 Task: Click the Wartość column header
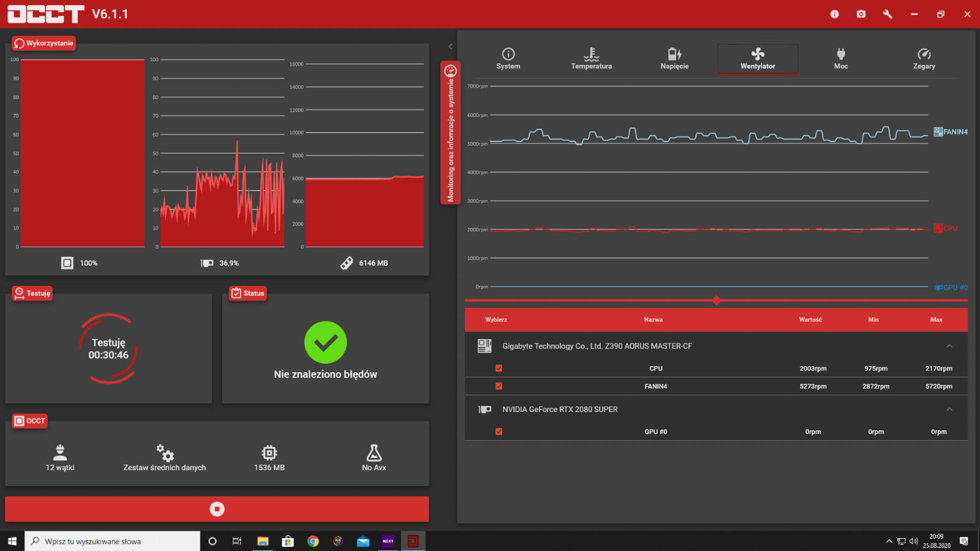[810, 320]
